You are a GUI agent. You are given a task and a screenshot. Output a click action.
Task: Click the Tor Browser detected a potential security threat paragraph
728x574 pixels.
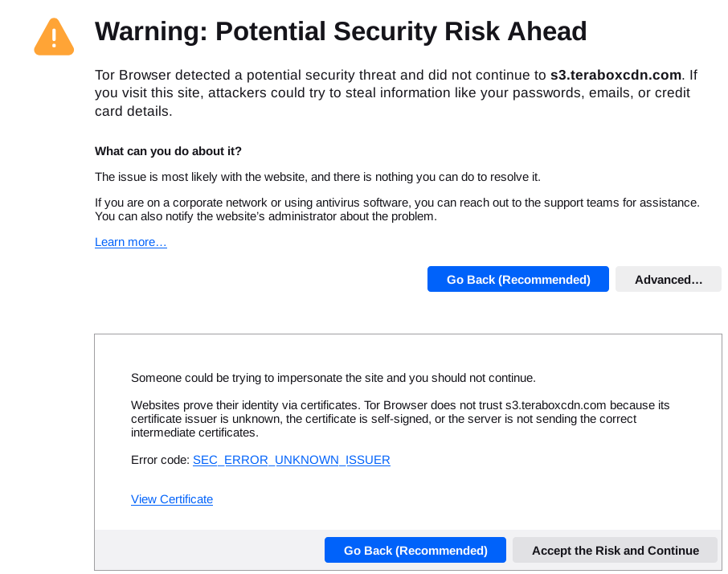pyautogui.click(x=396, y=93)
